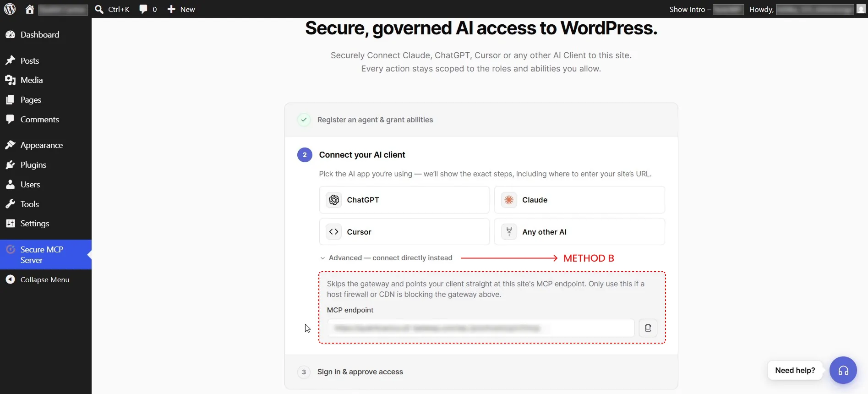
Task: Select ChatGPT as the AI client
Action: point(404,200)
